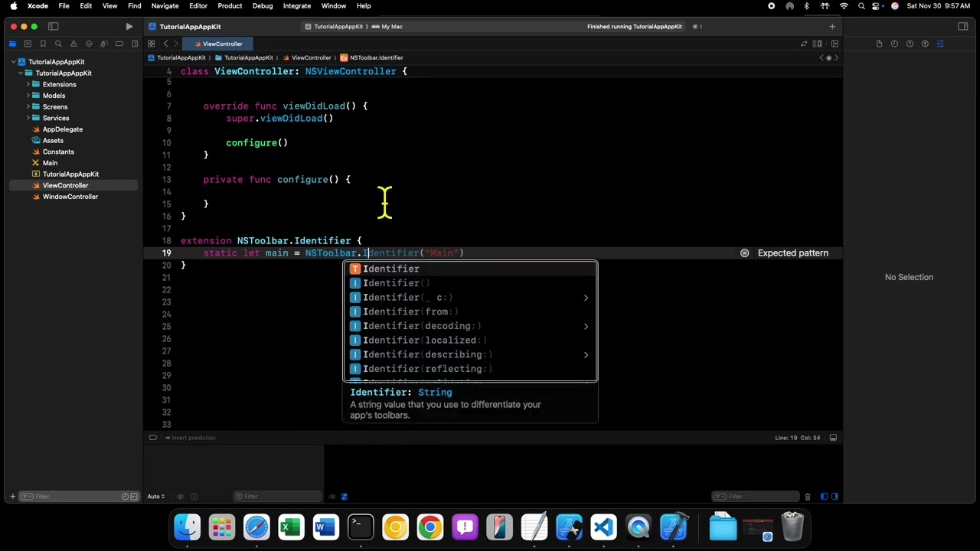Open the Auto variables scope dropdown
Screen dimensions: 980x551
156,497
